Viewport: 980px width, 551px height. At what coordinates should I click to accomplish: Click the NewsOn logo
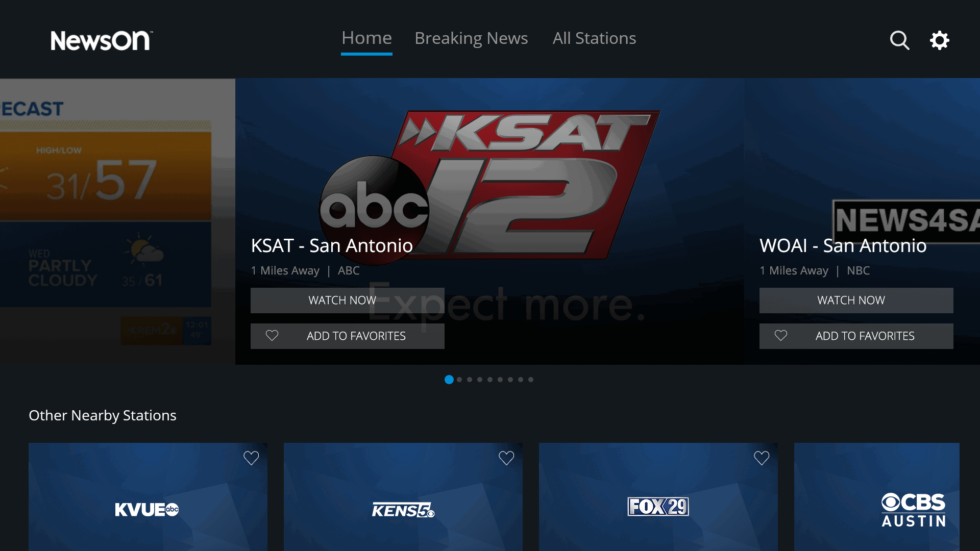(102, 40)
